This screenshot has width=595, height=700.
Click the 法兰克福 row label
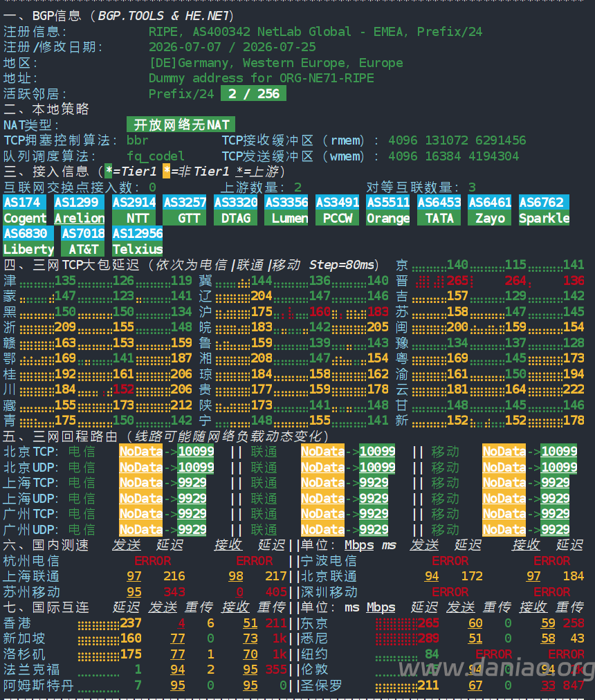(31, 670)
